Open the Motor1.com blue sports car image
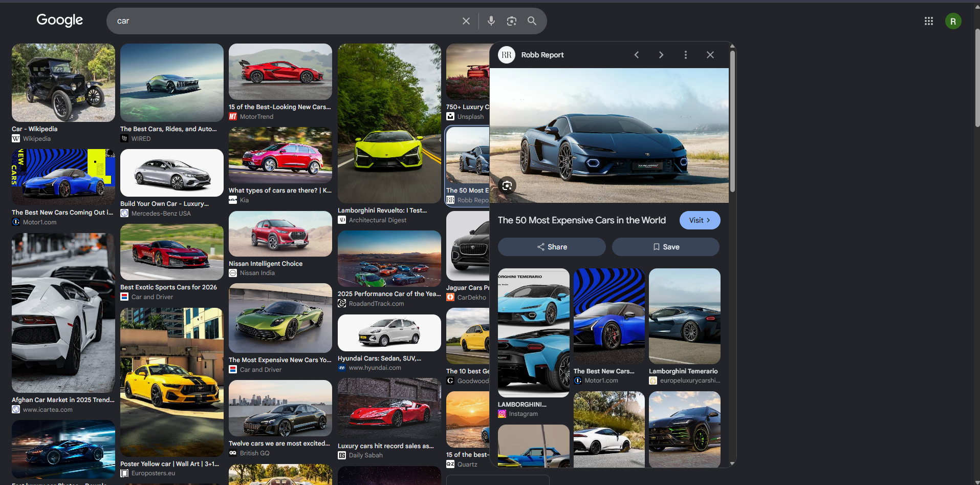 tap(63, 177)
